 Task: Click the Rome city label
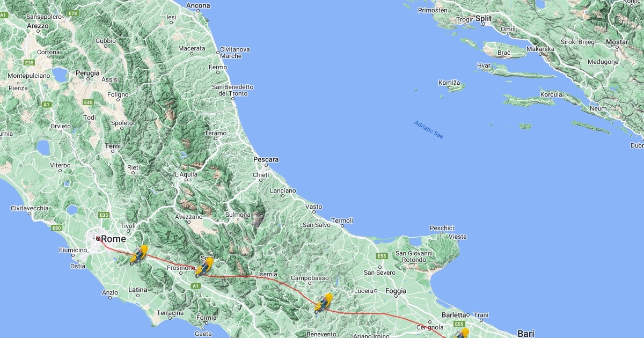tap(114, 239)
